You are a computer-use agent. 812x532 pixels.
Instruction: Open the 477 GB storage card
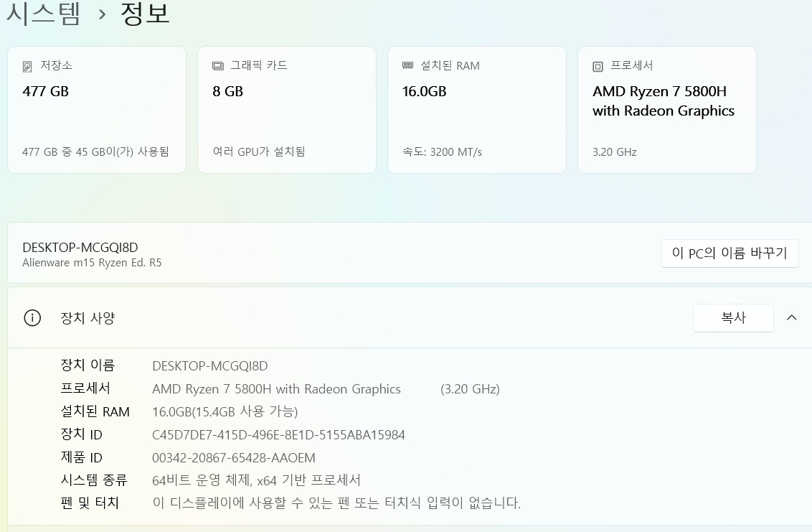click(97, 109)
